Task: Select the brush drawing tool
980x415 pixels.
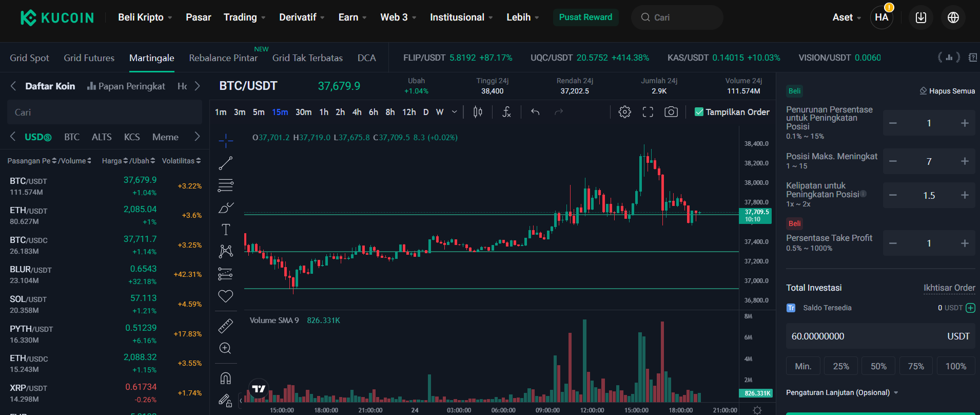Action: pos(226,207)
